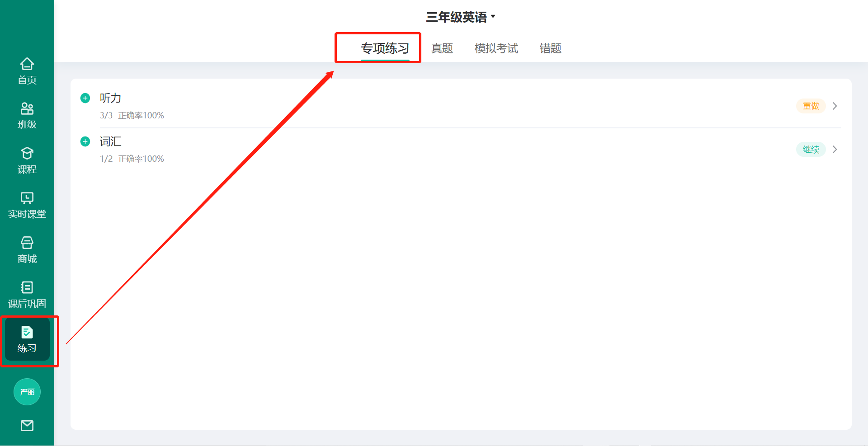Screen dimensions: 868x446
Task: Open the 班级 class icon
Action: pos(27,116)
